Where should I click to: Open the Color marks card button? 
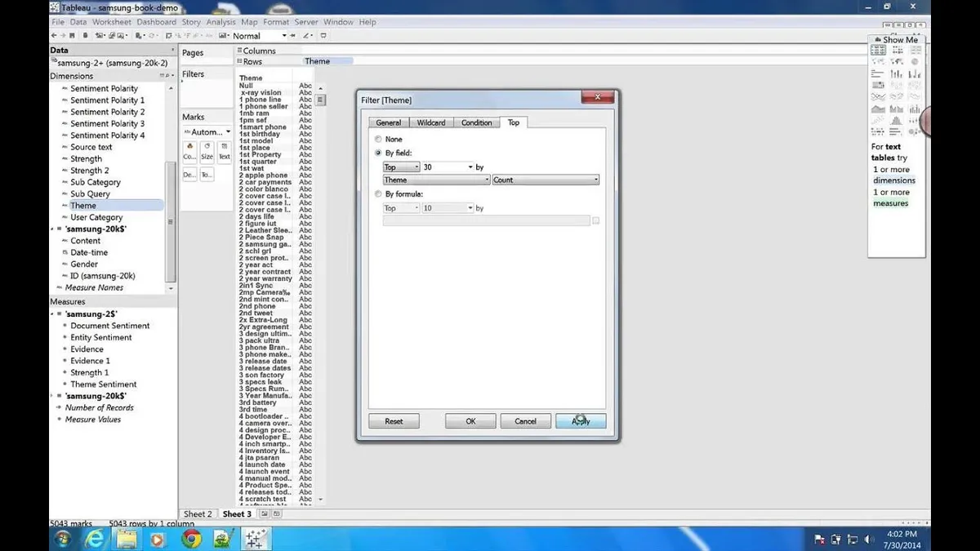(189, 151)
